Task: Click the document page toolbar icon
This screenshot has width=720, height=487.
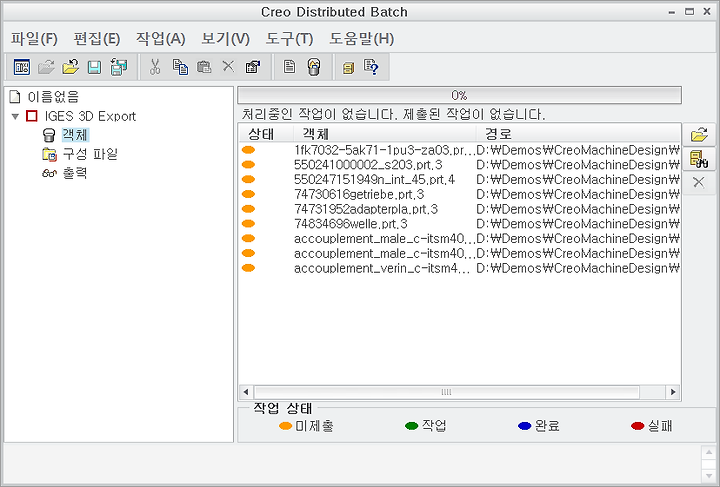Action: [x=289, y=67]
